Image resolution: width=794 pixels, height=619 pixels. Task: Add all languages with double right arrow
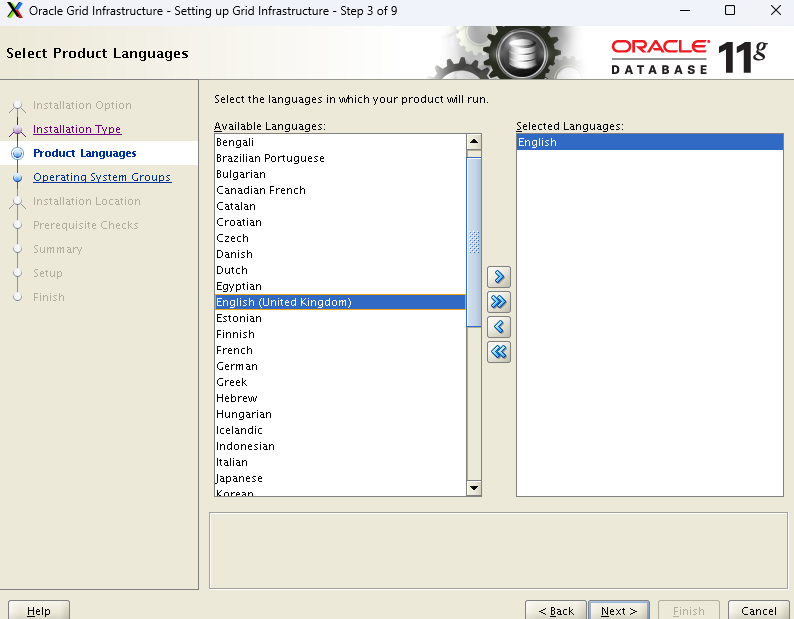click(x=498, y=302)
